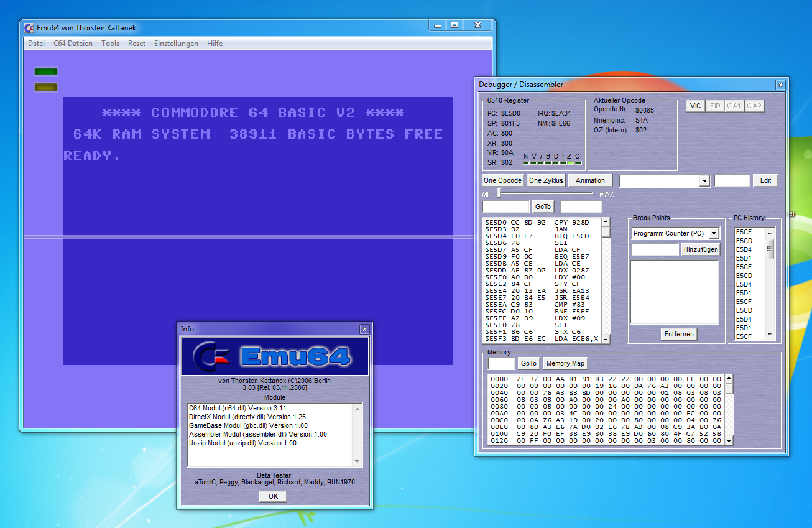
Task: Click the PC History scroll-up arrow
Action: [x=770, y=232]
